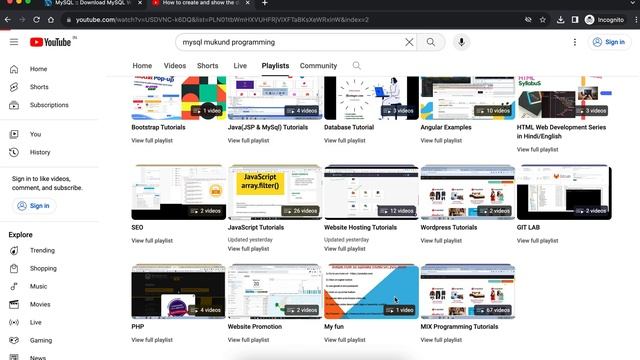This screenshot has width=640, height=360.
Task: Click the magnifier search button
Action: coord(431,42)
